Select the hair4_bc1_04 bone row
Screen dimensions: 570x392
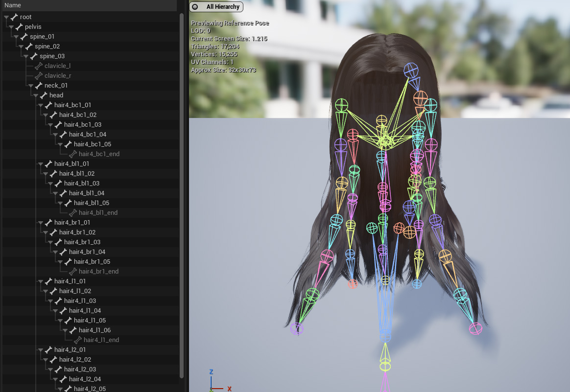click(x=90, y=135)
